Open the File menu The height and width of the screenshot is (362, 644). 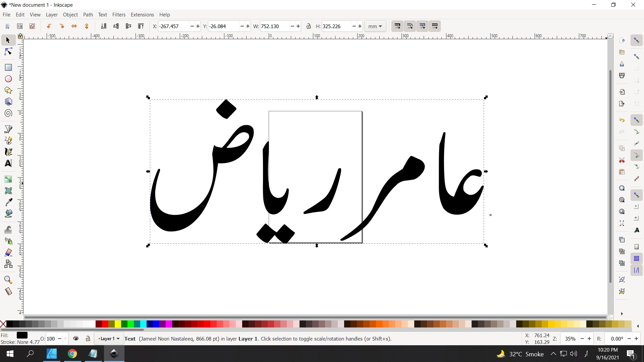pyautogui.click(x=6, y=14)
